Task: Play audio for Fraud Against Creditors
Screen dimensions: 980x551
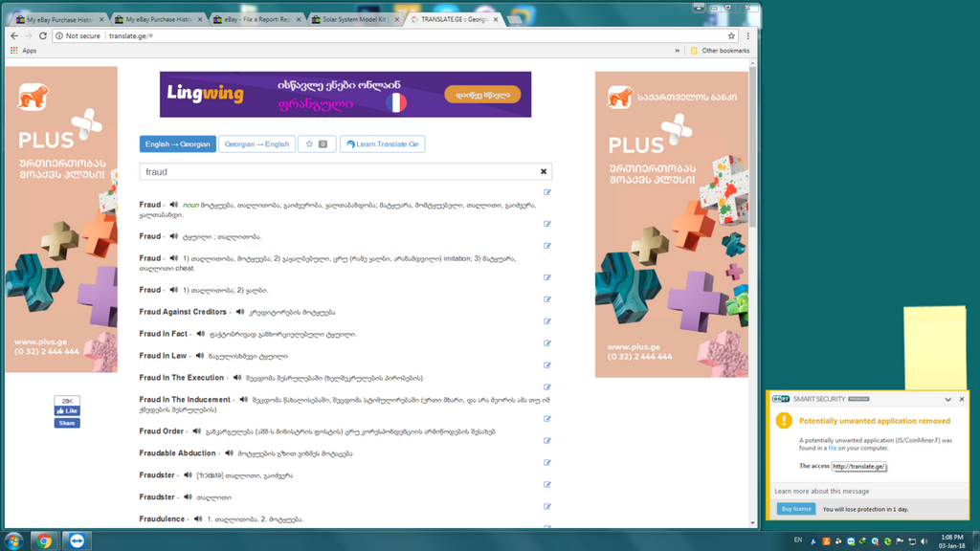Action: pos(240,312)
